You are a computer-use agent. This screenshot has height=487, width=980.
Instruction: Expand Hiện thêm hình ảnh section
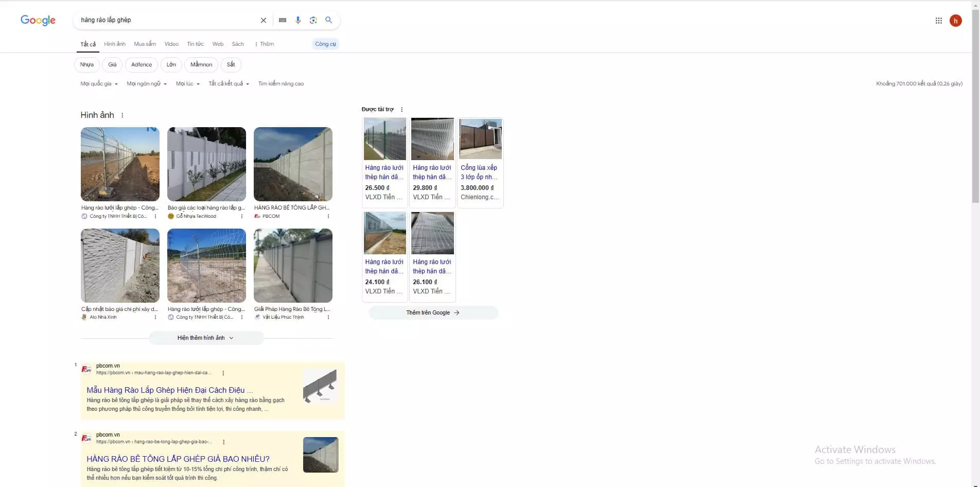[x=206, y=338]
